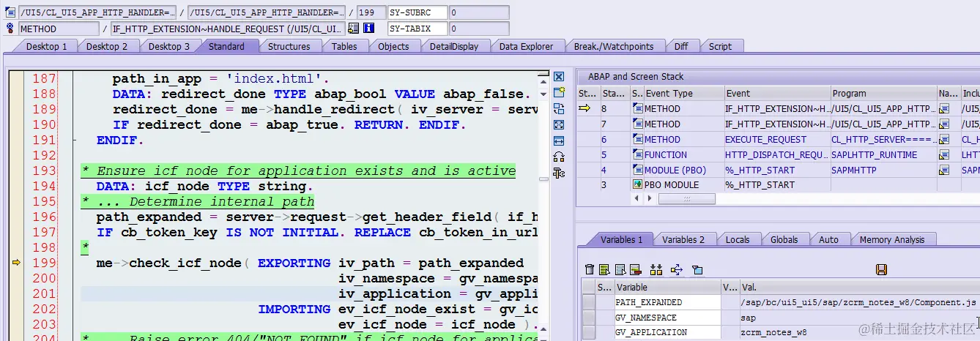
Task: Open the Script tab
Action: click(720, 47)
